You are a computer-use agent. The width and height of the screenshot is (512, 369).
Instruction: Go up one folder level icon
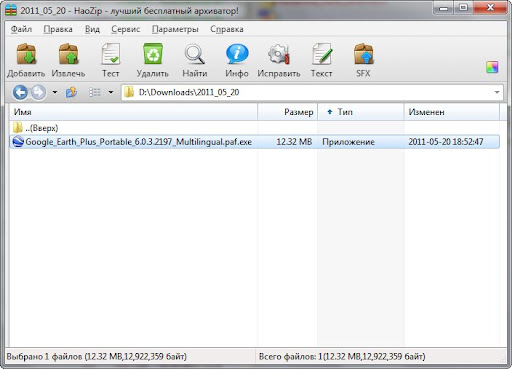[x=71, y=92]
